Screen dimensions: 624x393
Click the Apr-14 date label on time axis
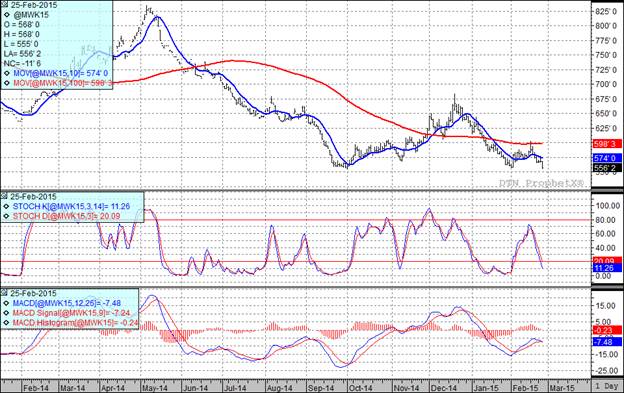click(x=113, y=388)
